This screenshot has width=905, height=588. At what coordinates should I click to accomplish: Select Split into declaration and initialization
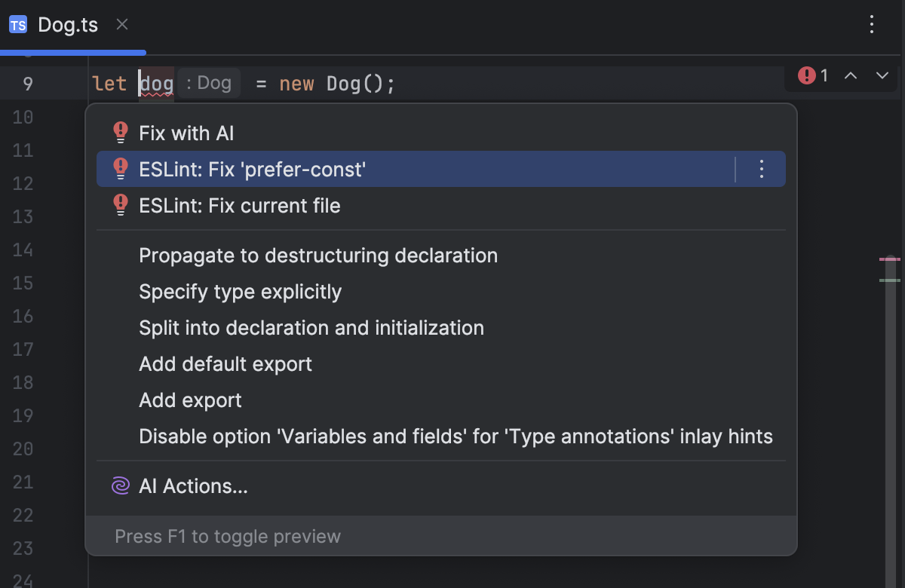(311, 328)
